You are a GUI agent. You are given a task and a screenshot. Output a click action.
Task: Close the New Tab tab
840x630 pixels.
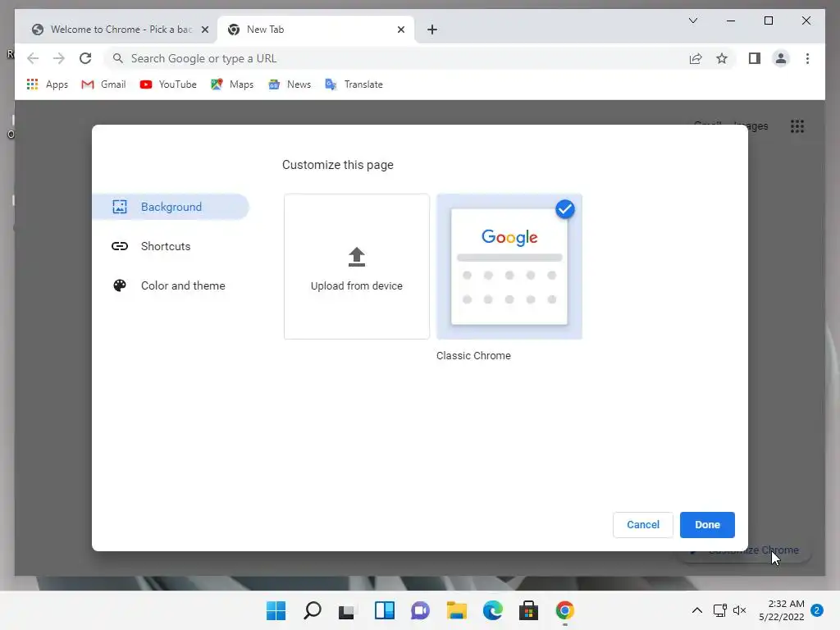[400, 30]
